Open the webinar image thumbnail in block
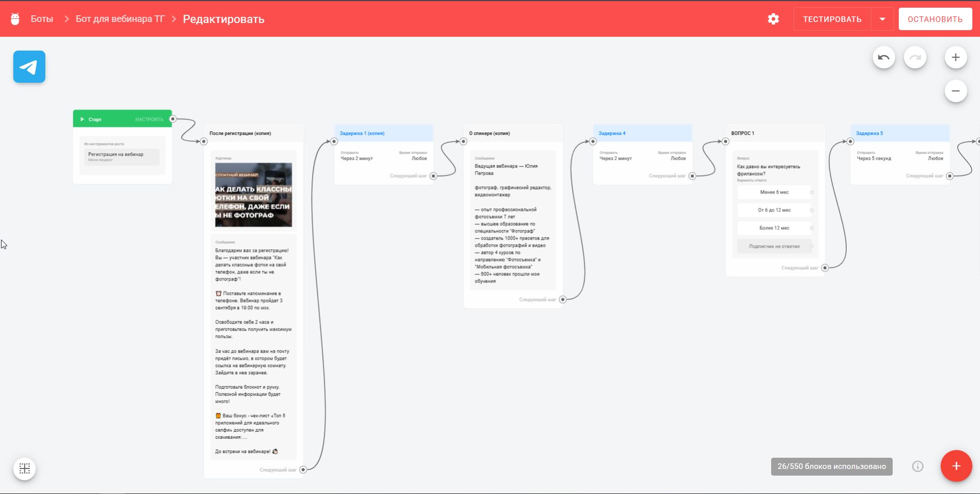 tap(253, 195)
